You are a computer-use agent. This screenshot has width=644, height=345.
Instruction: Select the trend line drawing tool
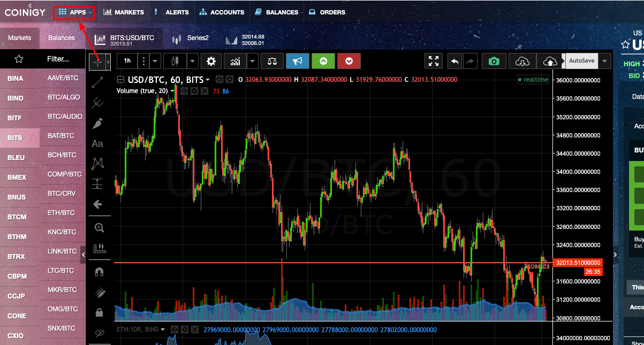click(97, 82)
